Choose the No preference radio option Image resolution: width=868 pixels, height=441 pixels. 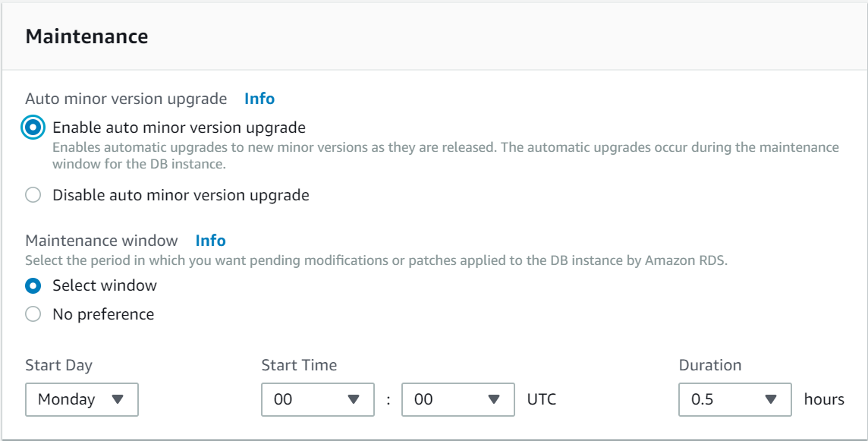pos(33,314)
